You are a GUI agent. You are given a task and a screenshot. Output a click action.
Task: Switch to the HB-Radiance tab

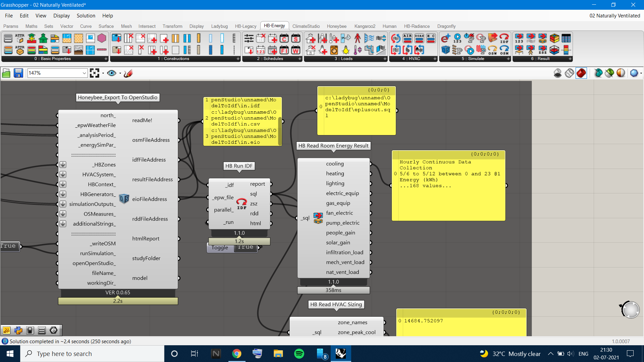click(417, 26)
